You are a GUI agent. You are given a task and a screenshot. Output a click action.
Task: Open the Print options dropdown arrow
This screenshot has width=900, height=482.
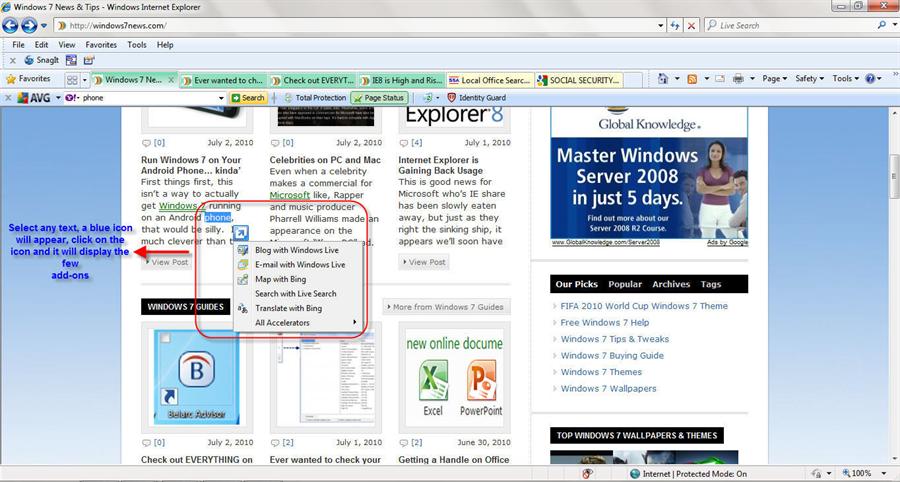pos(752,79)
